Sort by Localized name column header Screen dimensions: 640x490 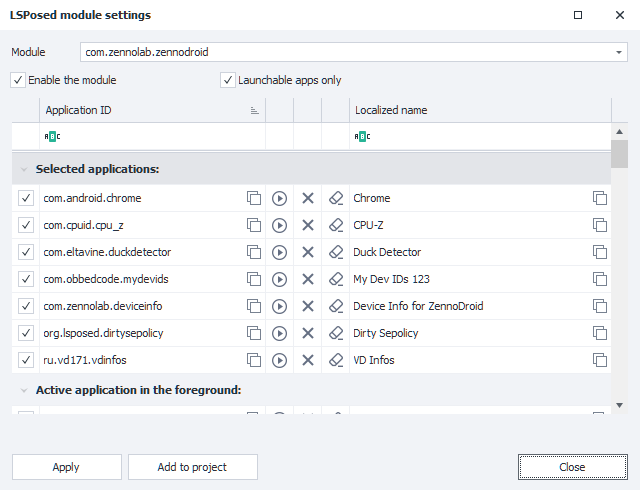pos(480,110)
